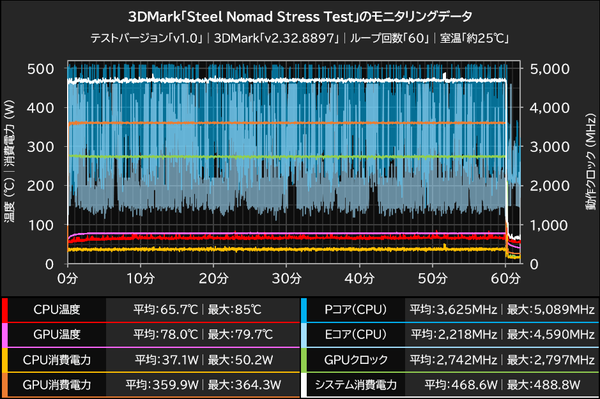Screen dimensions: 600x399
Task: Select the GPU温度 legend label
Action: click(57, 335)
